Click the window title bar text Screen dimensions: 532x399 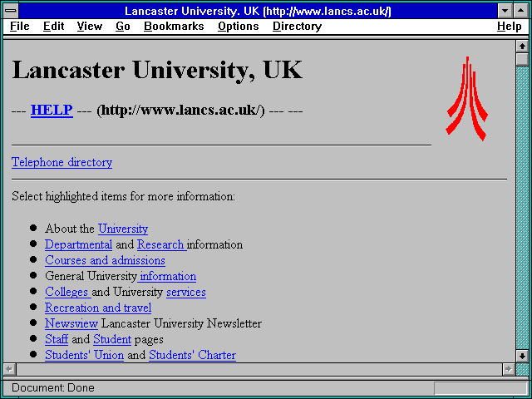tap(258, 11)
